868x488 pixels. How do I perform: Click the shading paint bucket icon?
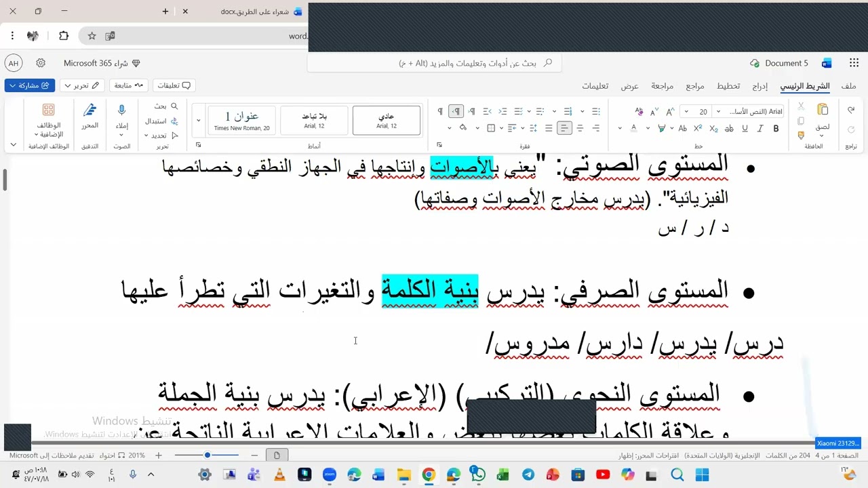click(x=462, y=128)
